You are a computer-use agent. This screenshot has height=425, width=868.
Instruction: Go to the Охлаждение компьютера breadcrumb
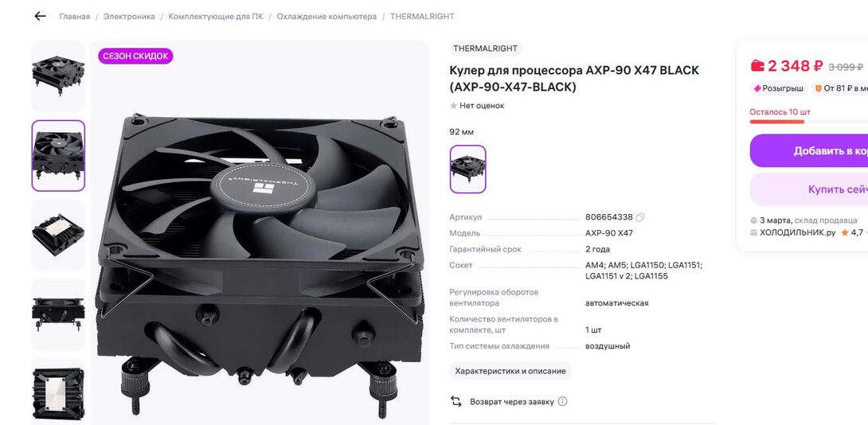click(x=326, y=17)
